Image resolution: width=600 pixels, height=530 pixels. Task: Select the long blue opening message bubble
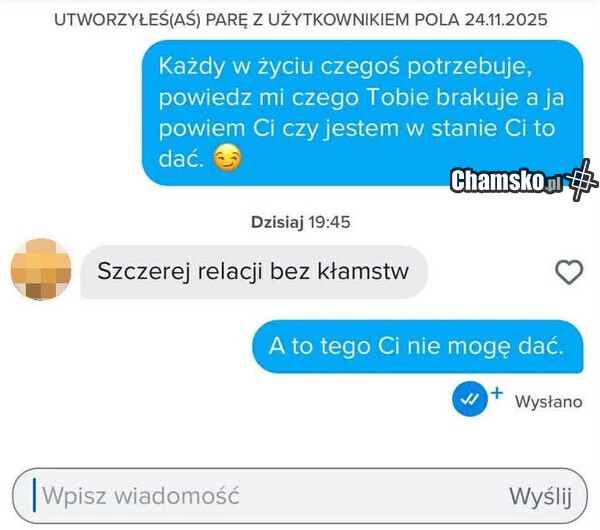362,113
